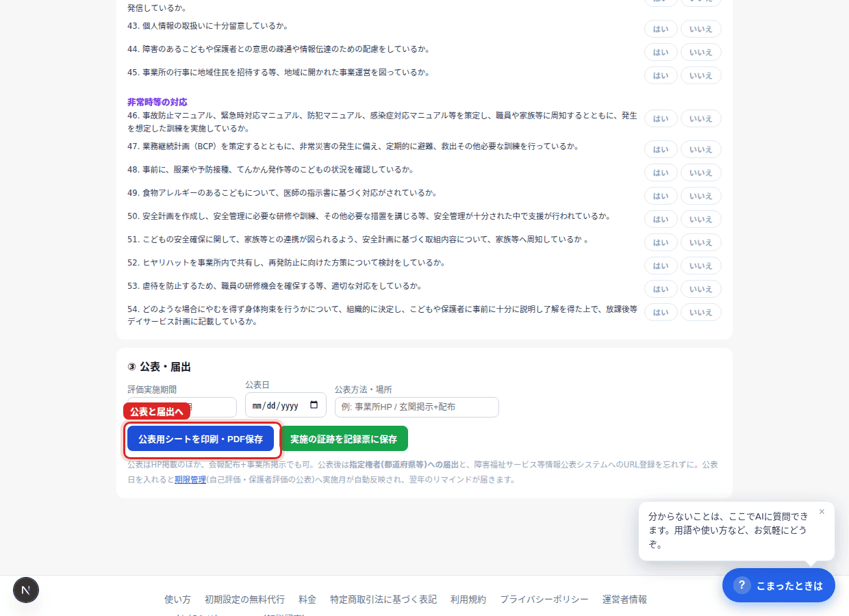Choose はい for question 47 BCP

click(661, 149)
